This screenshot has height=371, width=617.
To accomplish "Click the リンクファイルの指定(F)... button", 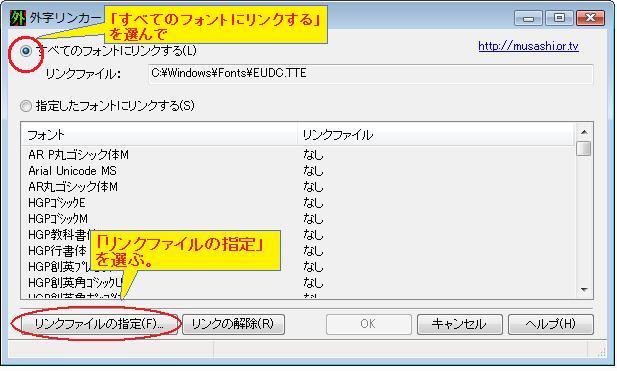I will pyautogui.click(x=99, y=324).
